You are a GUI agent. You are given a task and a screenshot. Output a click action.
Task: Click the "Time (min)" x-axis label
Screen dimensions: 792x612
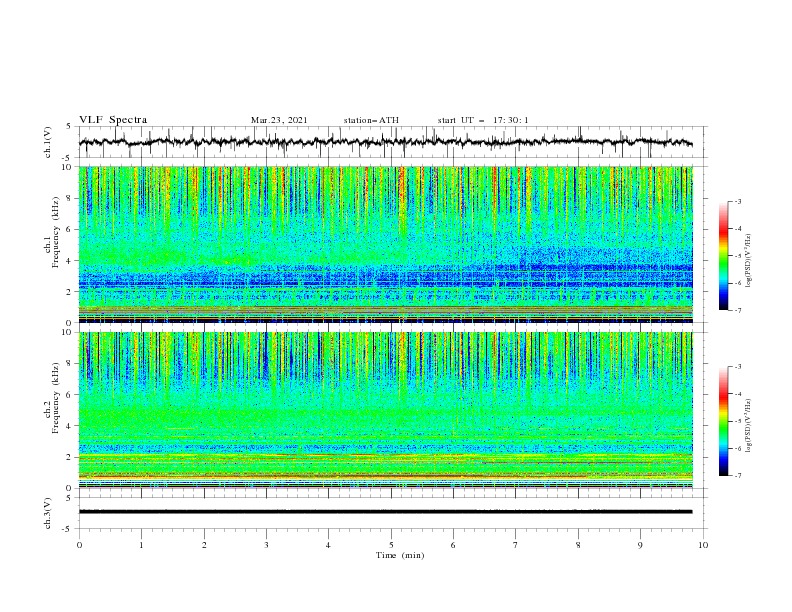[400, 555]
